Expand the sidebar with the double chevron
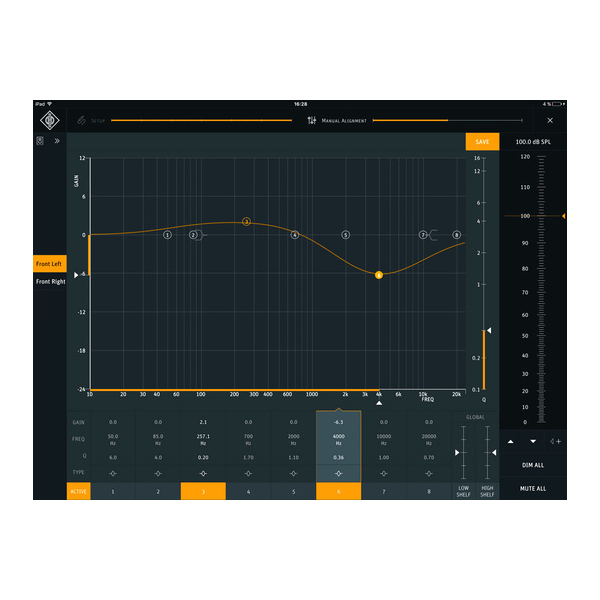The height and width of the screenshot is (600, 600). [x=57, y=141]
